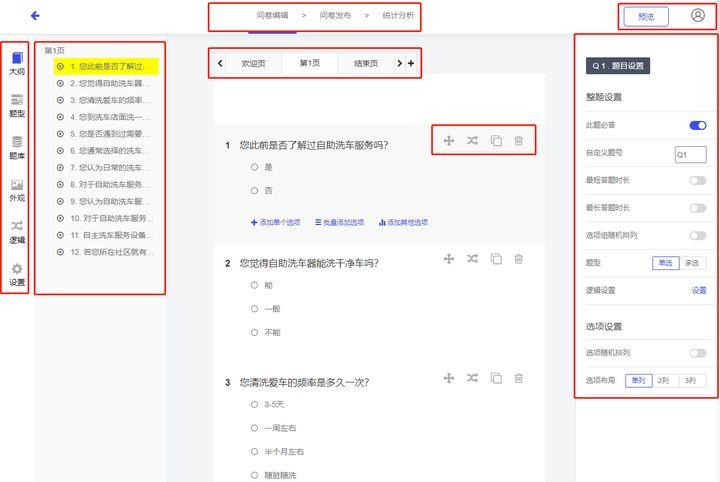Open the 逻辑 logic sidebar panel
720x482 pixels.
[17, 232]
